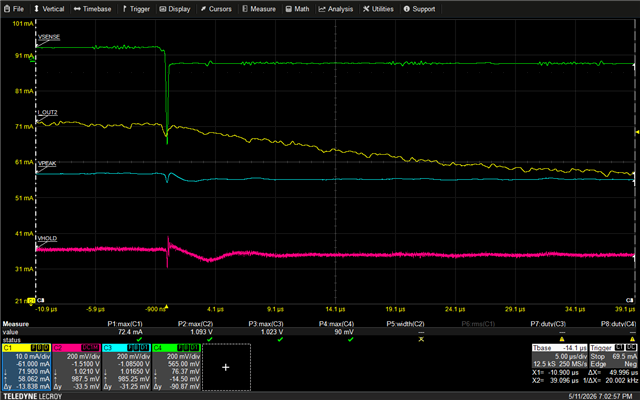Click the P1 max(C1) measurement column
640x400 pixels.
tap(124, 331)
